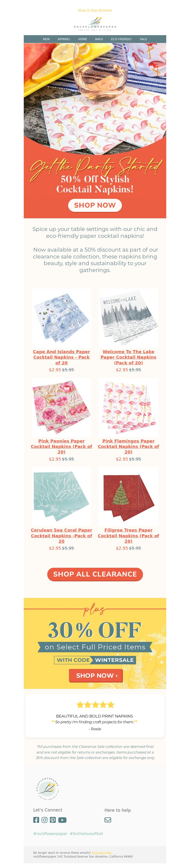
Task: Click the red SHOP NOW arrow button
Action: tap(96, 676)
